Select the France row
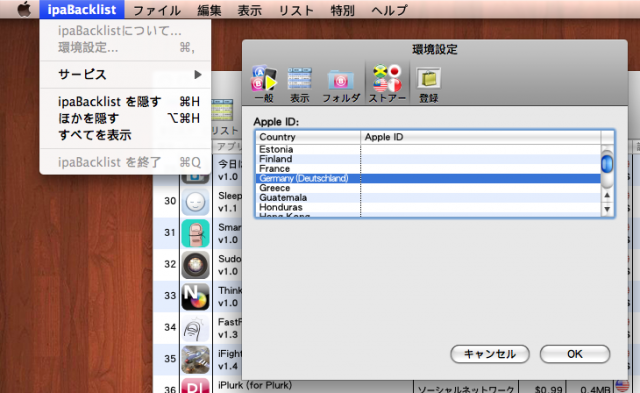The width and height of the screenshot is (640, 393). [428, 169]
